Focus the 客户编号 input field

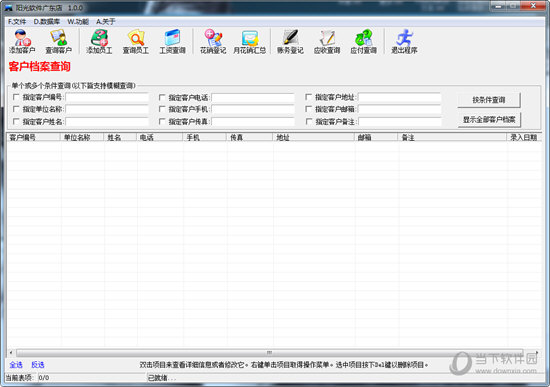tap(107, 97)
